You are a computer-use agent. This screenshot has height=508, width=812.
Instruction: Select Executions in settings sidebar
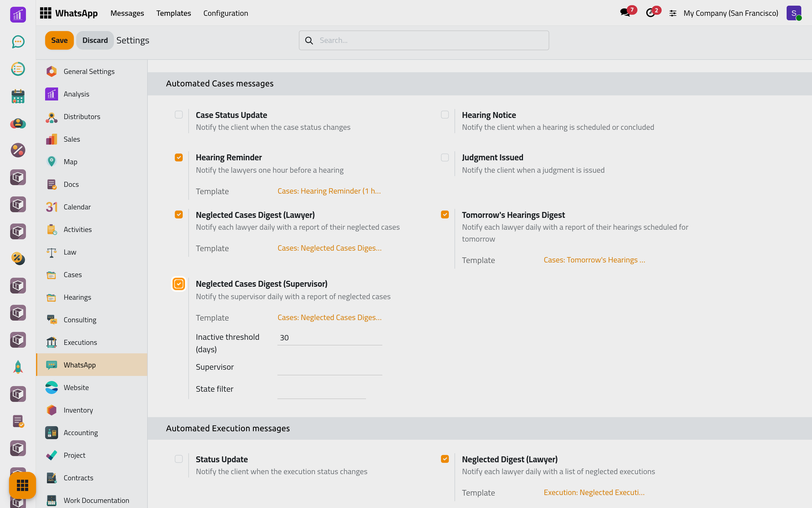92,342
